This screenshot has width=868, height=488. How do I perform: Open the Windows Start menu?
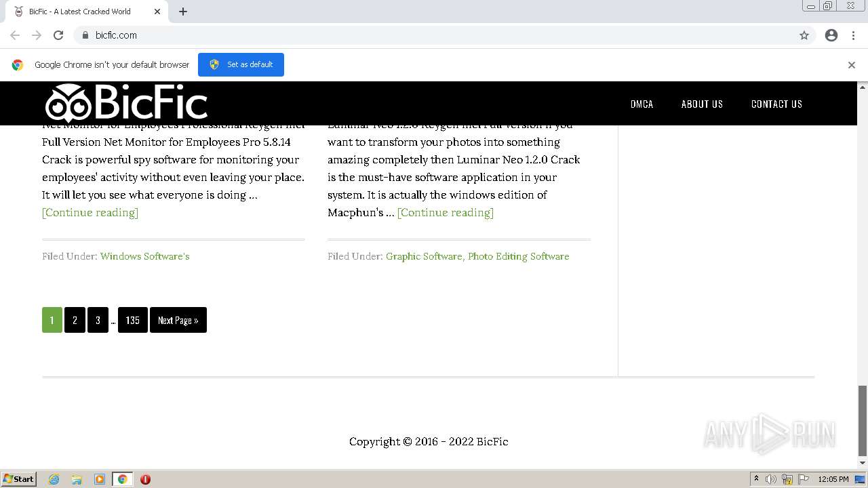click(19, 479)
